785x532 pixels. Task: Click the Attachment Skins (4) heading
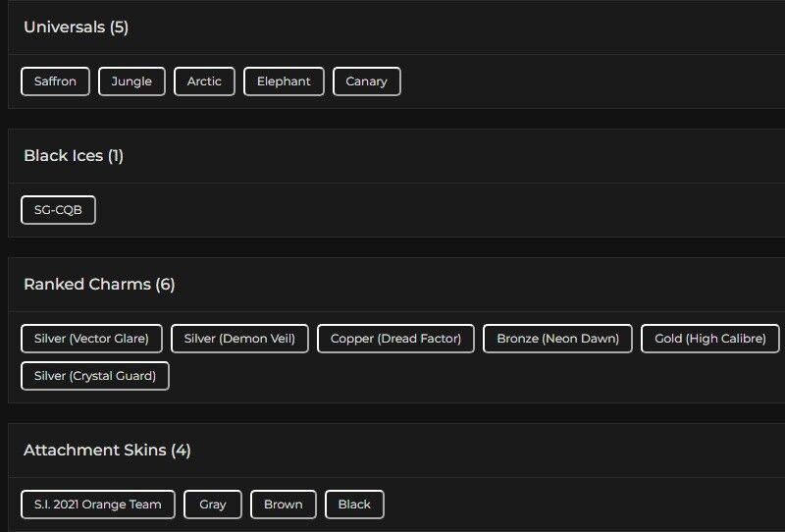click(107, 451)
